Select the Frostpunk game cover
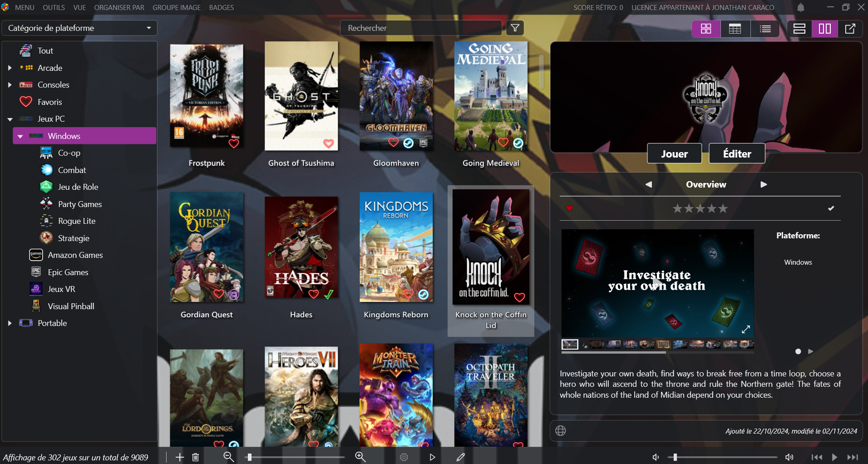 point(207,96)
